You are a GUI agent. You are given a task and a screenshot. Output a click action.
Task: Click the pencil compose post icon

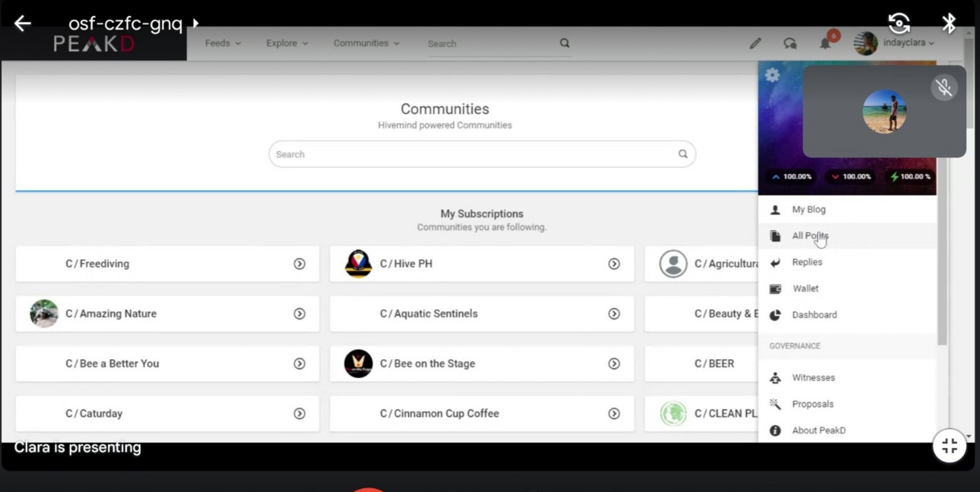755,43
